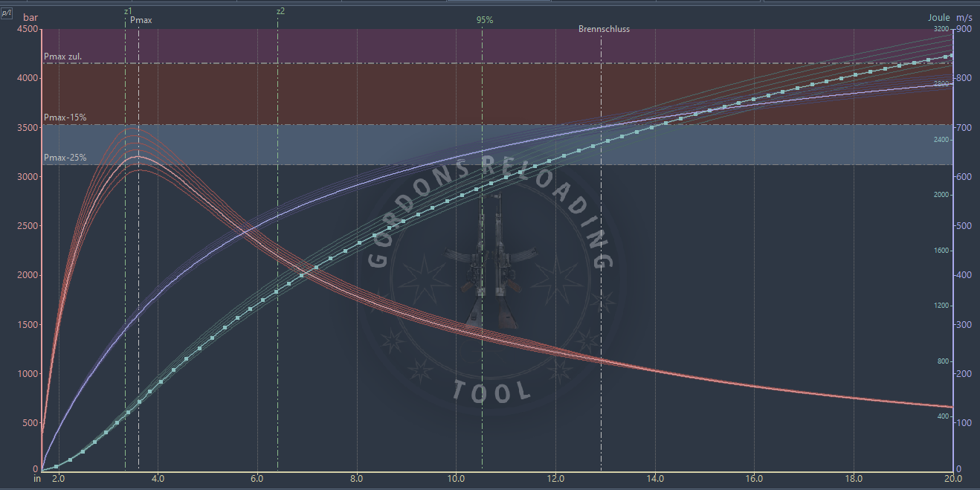Toggle the p/l chart mode icon
Viewport: 980px width, 490px height.
coord(6,13)
